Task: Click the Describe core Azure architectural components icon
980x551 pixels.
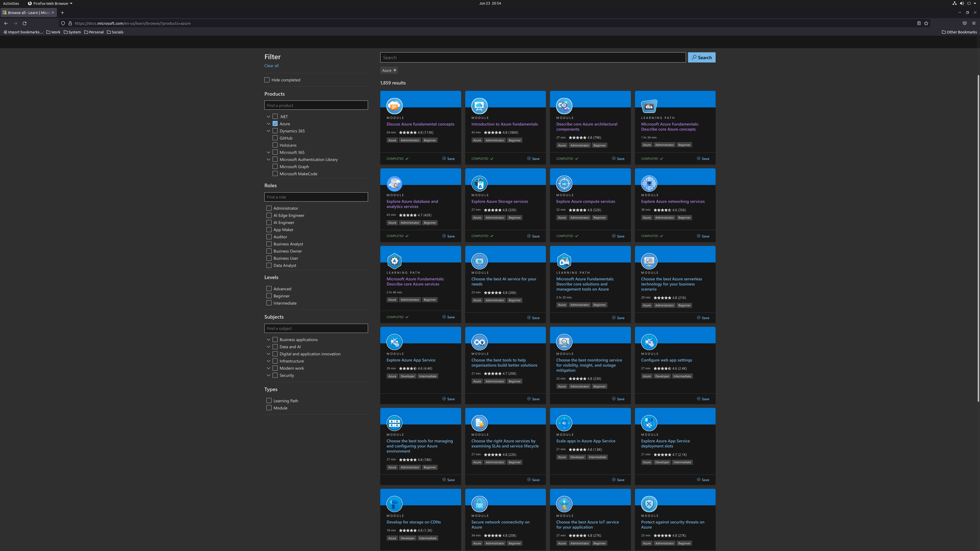Action: tap(564, 106)
